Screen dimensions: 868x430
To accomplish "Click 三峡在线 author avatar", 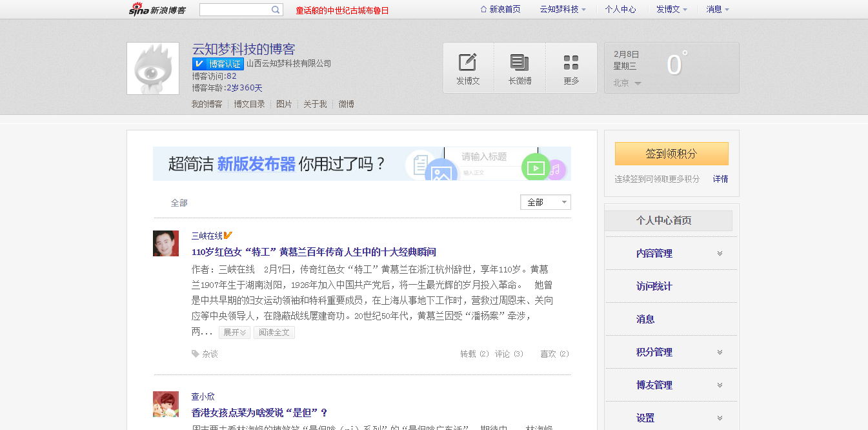I will click(166, 243).
